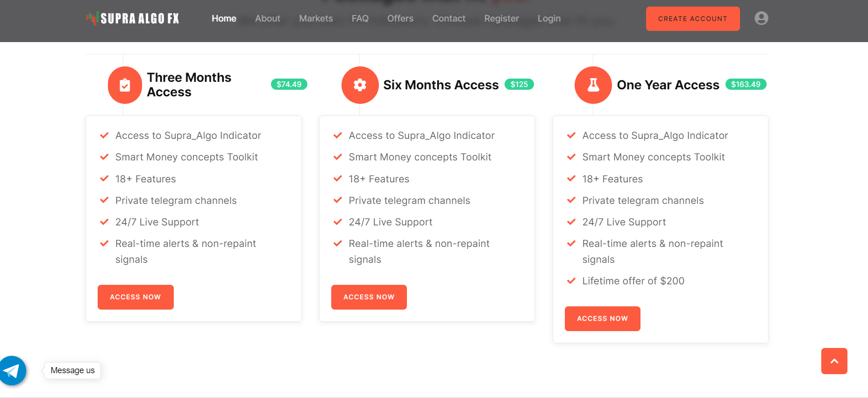Click the Lifetime offer checkmark icon

tap(571, 281)
